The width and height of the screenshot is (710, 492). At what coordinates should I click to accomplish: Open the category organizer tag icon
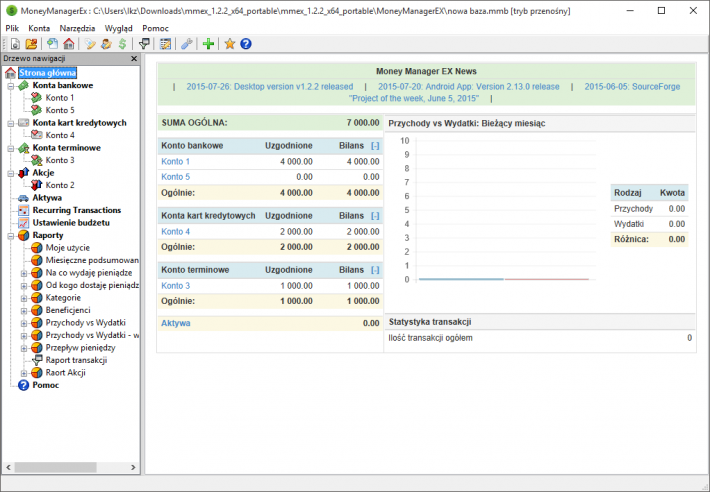pyautogui.click(x=90, y=44)
